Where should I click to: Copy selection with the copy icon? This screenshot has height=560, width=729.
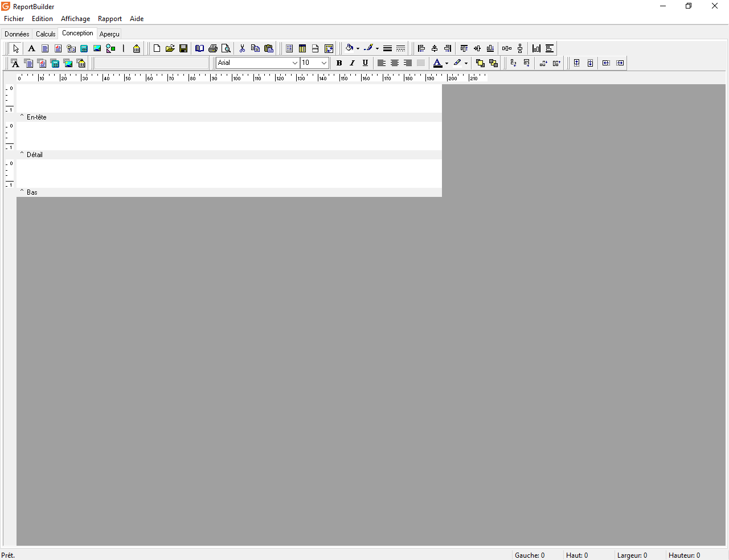(255, 48)
